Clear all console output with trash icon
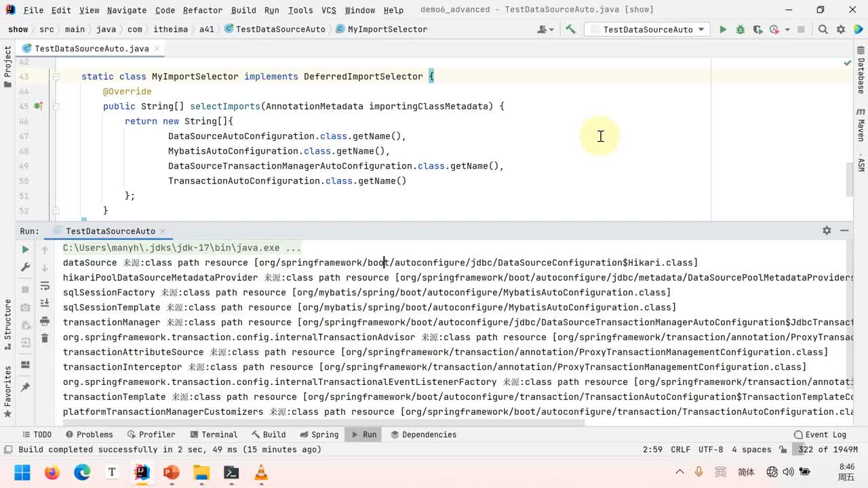The image size is (868, 488). [45, 338]
